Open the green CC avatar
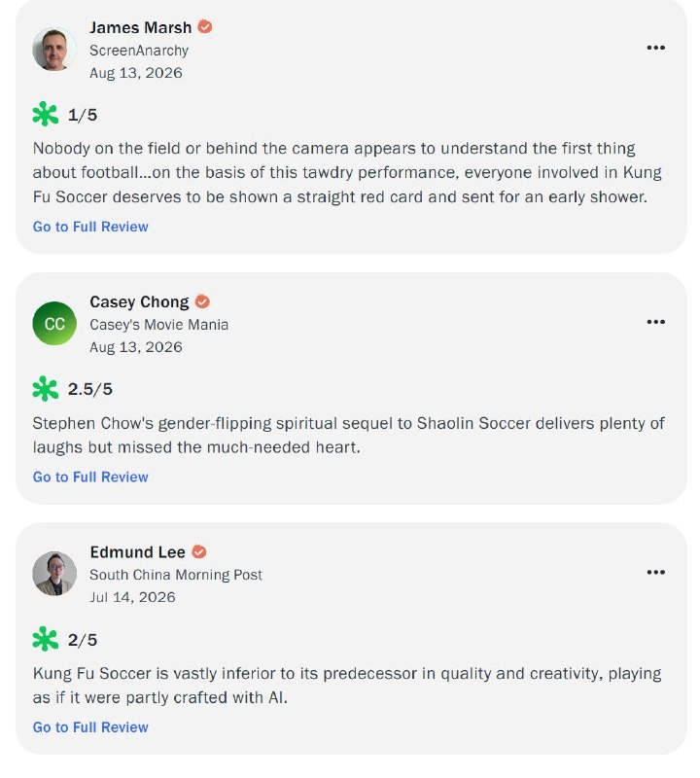The width and height of the screenshot is (700, 778). pyautogui.click(x=54, y=324)
